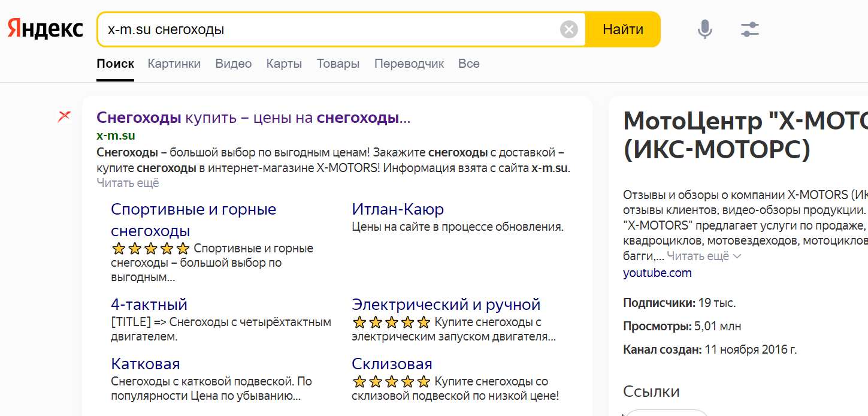Click the 'Подписчики: 19 тыс.' line
868x416 pixels.
pos(679,303)
